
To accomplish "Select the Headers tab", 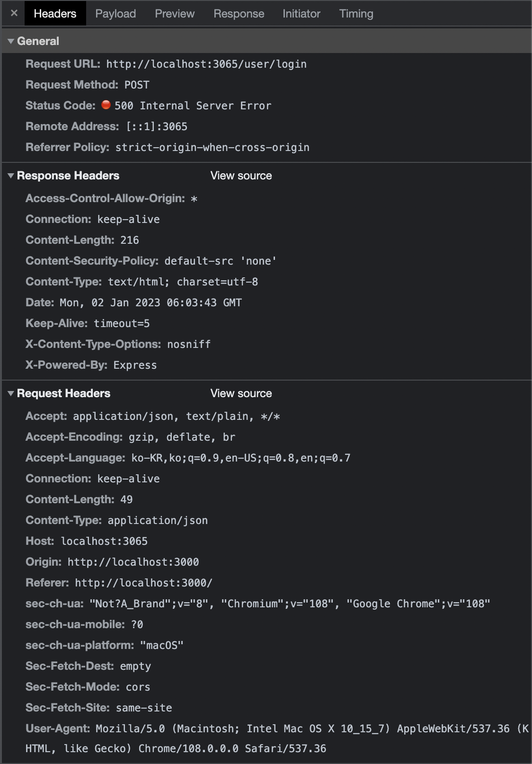I will click(x=54, y=13).
